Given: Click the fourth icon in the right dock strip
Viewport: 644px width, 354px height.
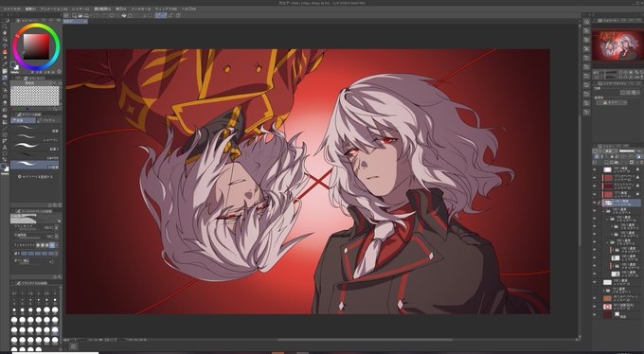Looking at the screenshot, I should tap(586, 49).
